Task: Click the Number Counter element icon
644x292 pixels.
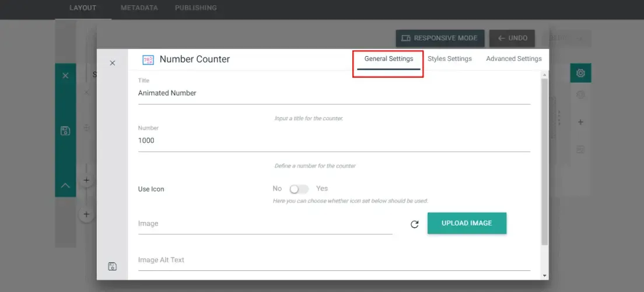Action: (148, 60)
